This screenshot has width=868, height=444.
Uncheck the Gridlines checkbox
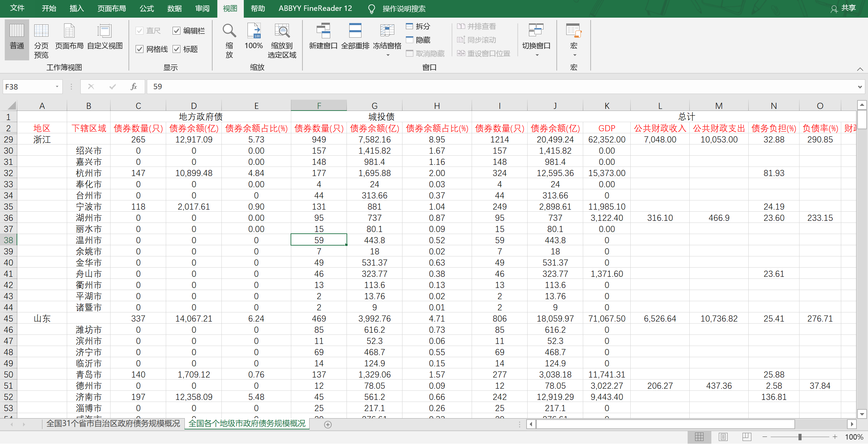140,49
